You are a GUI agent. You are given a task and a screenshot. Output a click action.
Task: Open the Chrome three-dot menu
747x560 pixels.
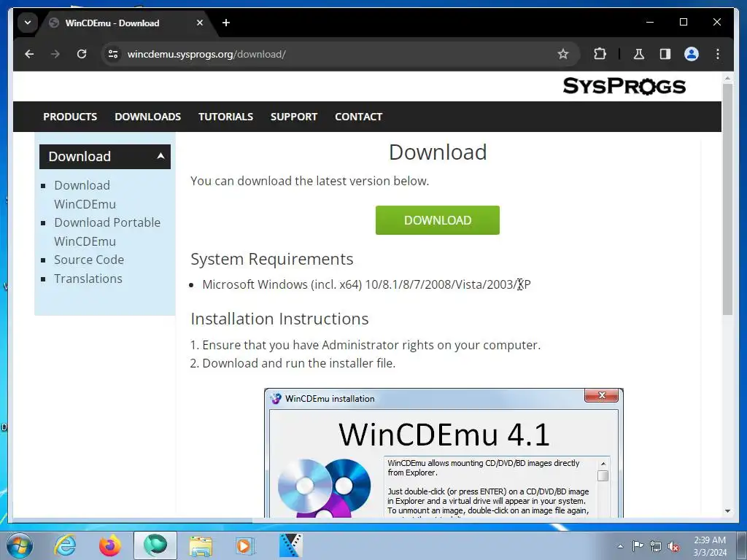[x=718, y=54]
